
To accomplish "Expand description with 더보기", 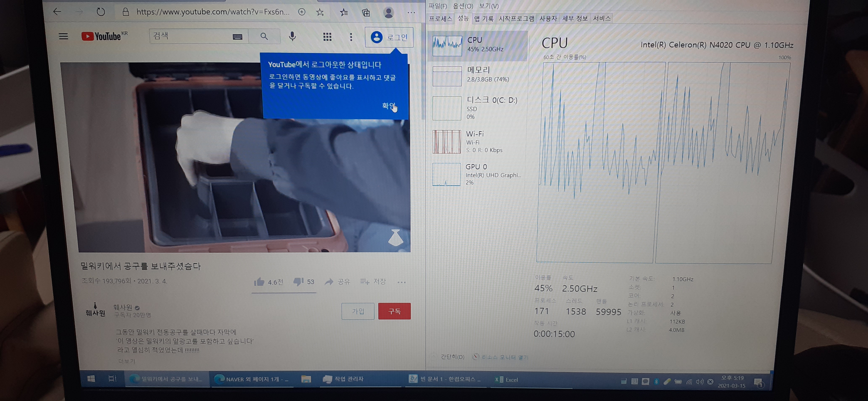I will pyautogui.click(x=127, y=361).
